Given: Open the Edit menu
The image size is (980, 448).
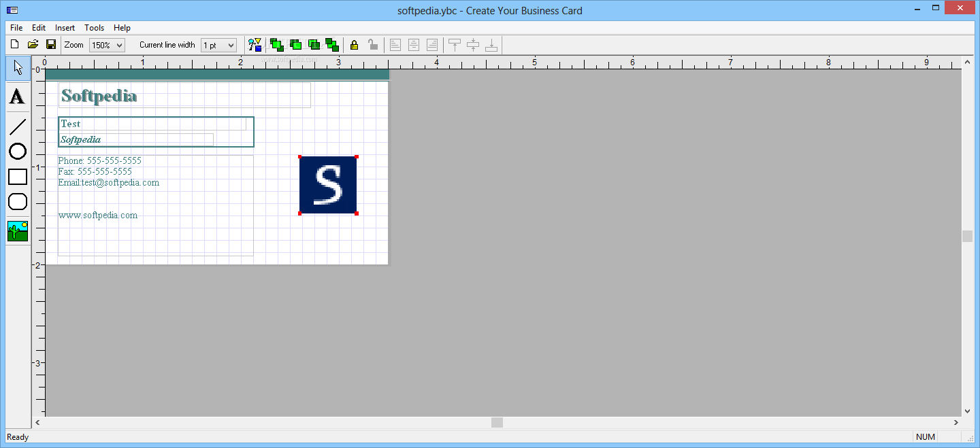Looking at the screenshot, I should pos(39,28).
